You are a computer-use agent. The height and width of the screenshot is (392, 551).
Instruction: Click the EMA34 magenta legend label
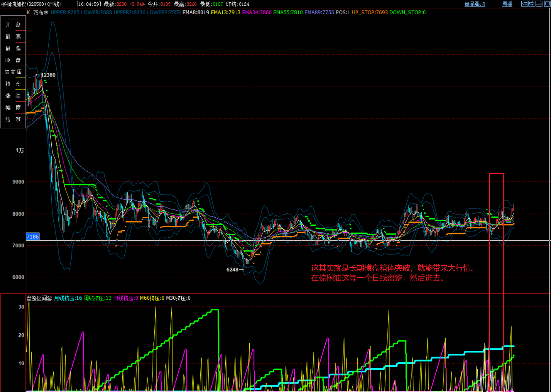coord(257,13)
